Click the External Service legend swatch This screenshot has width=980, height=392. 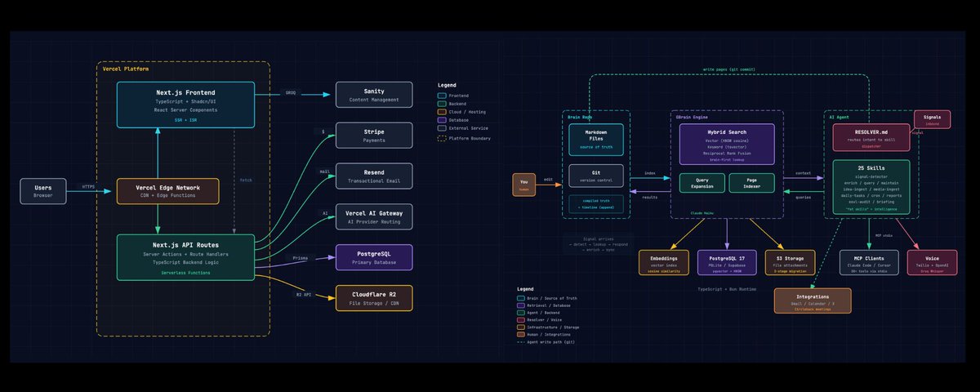[442, 128]
